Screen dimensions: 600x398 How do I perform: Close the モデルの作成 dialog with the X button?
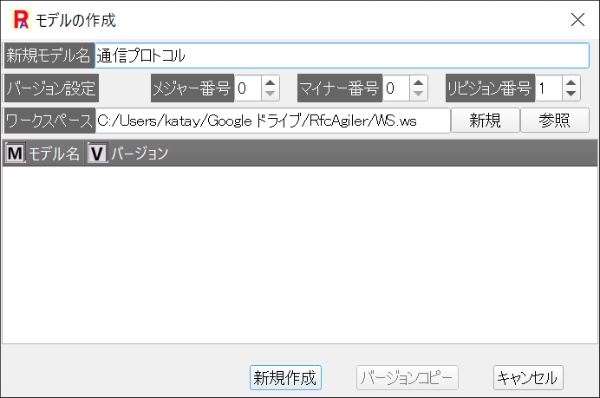coord(577,20)
